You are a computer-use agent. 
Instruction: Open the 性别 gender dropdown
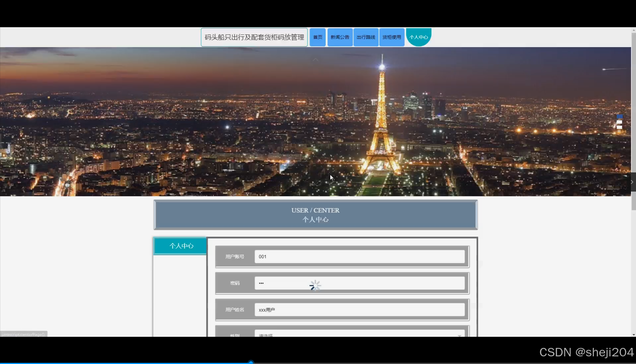(359, 333)
